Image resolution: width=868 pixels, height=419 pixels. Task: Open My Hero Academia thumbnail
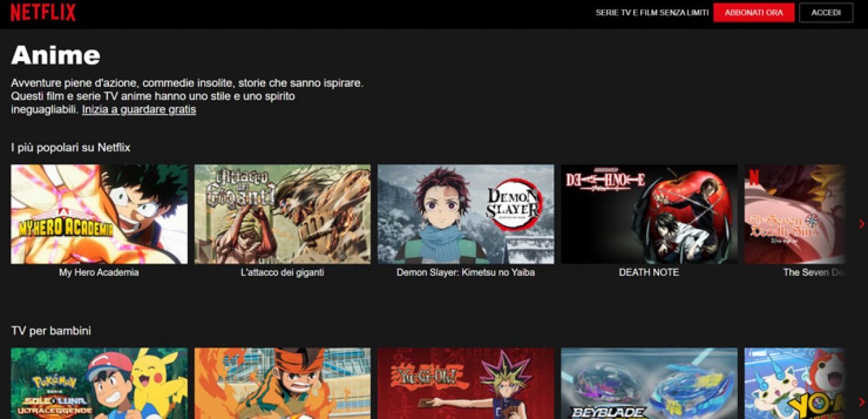[x=99, y=214]
